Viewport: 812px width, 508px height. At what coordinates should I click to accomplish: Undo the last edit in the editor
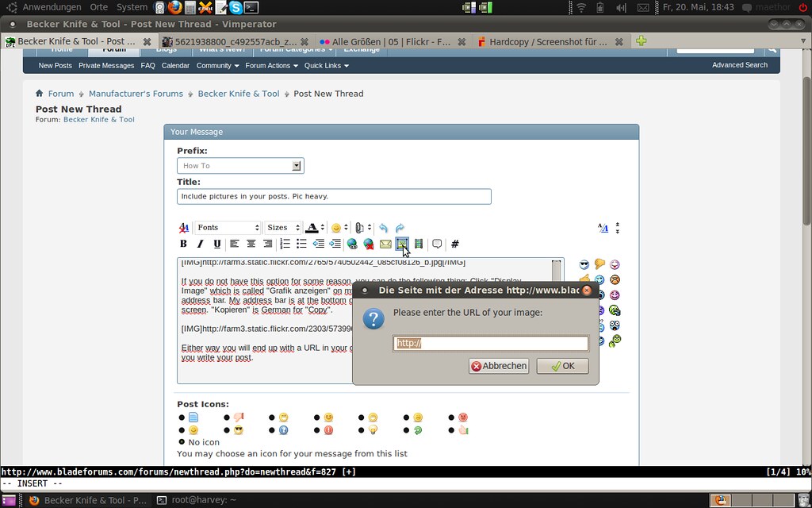click(383, 228)
